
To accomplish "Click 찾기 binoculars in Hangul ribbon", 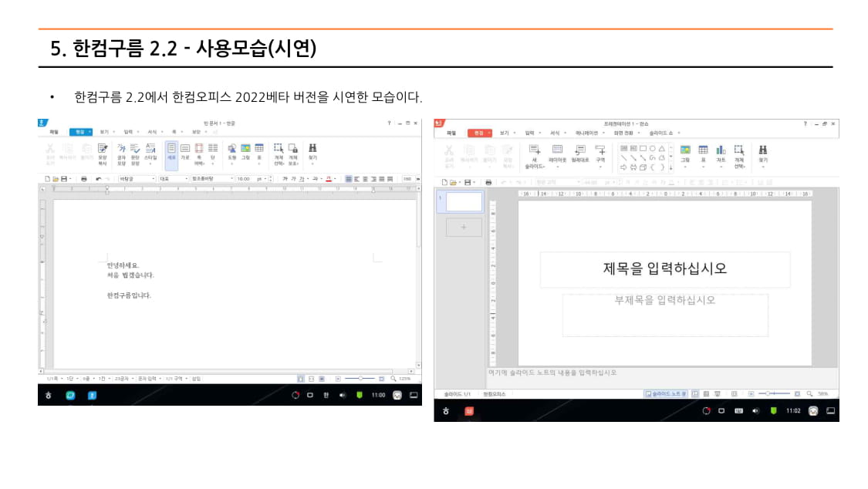I will point(312,152).
